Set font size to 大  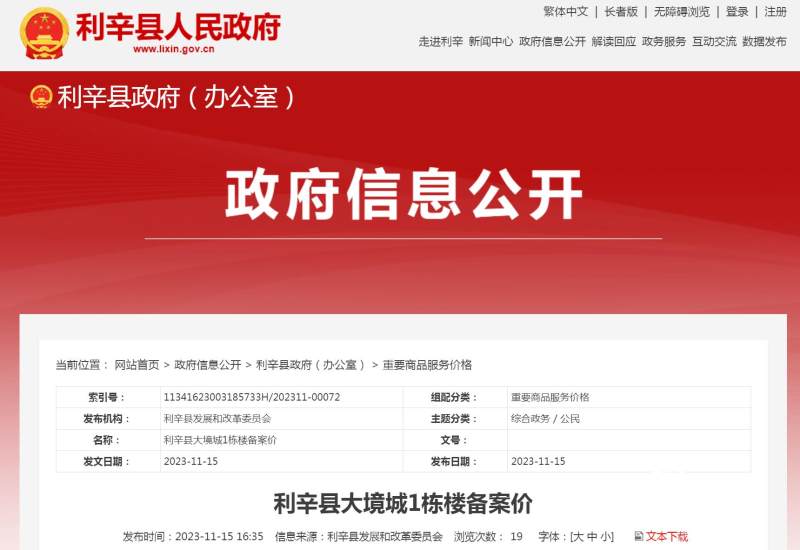click(x=579, y=537)
